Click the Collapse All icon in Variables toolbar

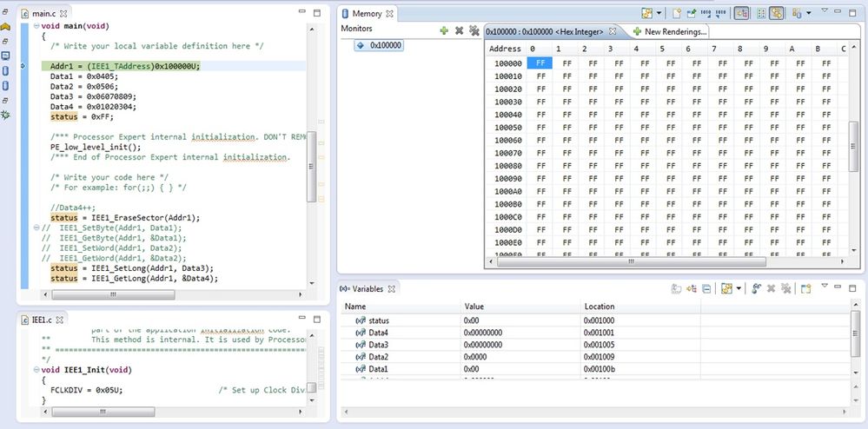[706, 289]
